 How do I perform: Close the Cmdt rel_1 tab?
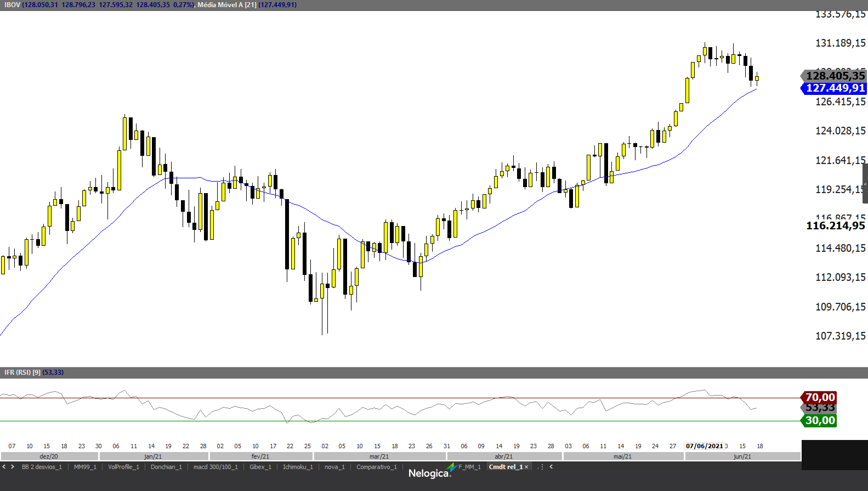[x=526, y=467]
